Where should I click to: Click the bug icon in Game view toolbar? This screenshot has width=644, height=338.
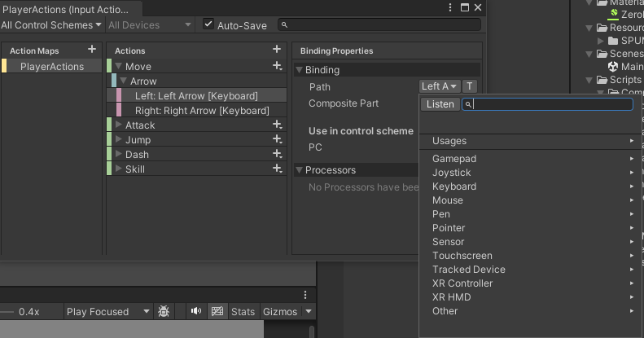coord(164,312)
